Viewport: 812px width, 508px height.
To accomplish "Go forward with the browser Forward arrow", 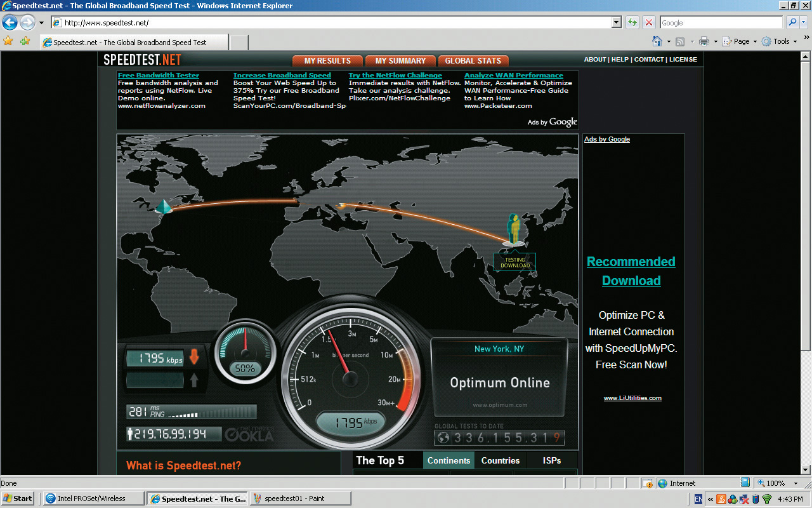I will click(x=27, y=23).
